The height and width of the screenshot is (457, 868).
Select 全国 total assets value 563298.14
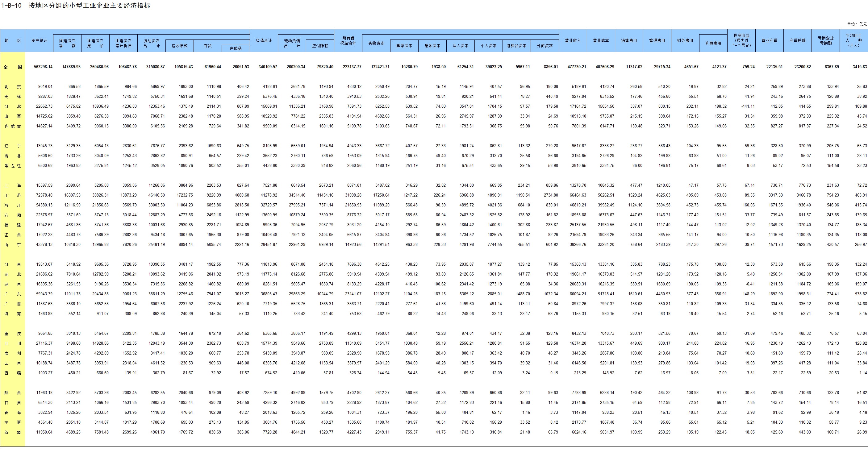(x=43, y=67)
